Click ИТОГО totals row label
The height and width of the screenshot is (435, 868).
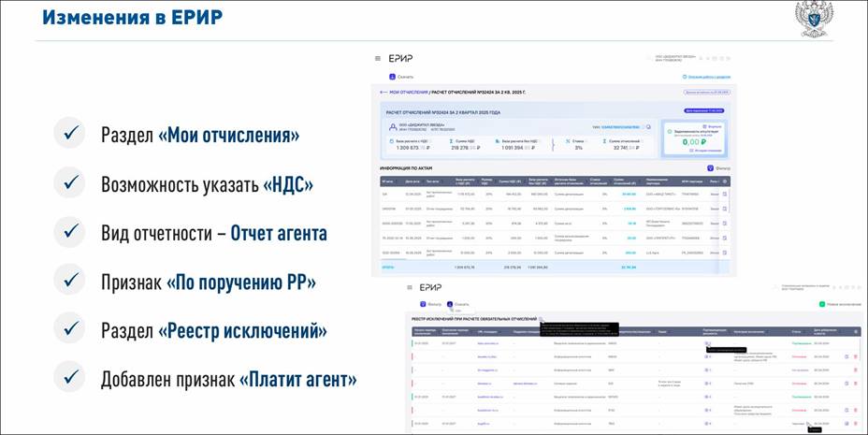386,267
